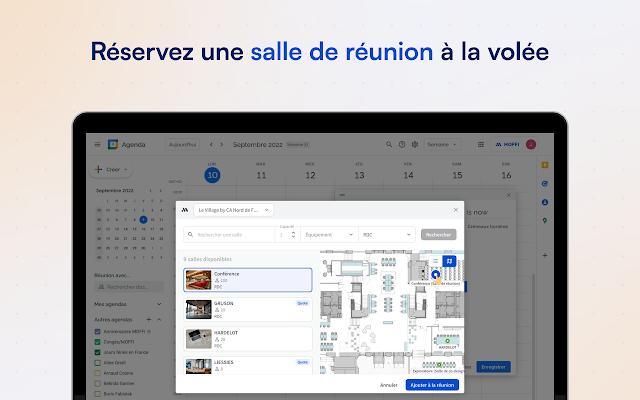Open the Moffi extension button in header
The width and height of the screenshot is (640, 400).
click(x=507, y=144)
